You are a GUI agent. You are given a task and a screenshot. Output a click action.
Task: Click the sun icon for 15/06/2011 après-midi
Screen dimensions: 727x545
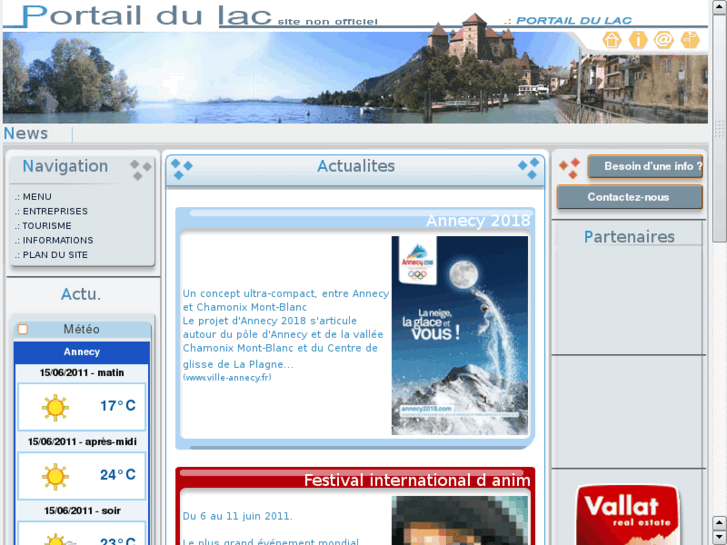coord(55,476)
